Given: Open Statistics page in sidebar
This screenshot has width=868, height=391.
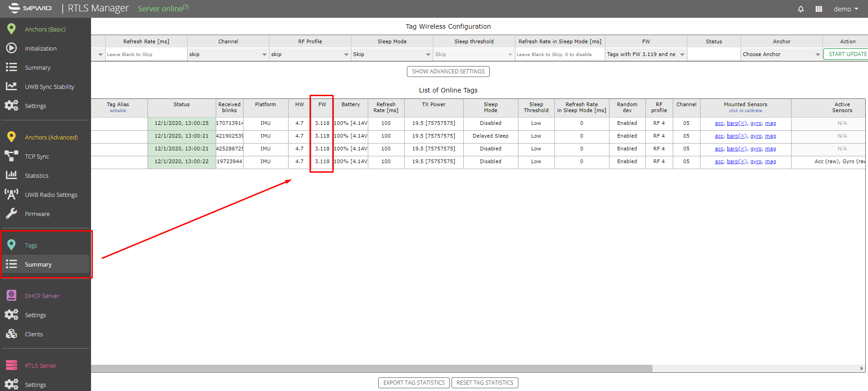Looking at the screenshot, I should pos(36,175).
